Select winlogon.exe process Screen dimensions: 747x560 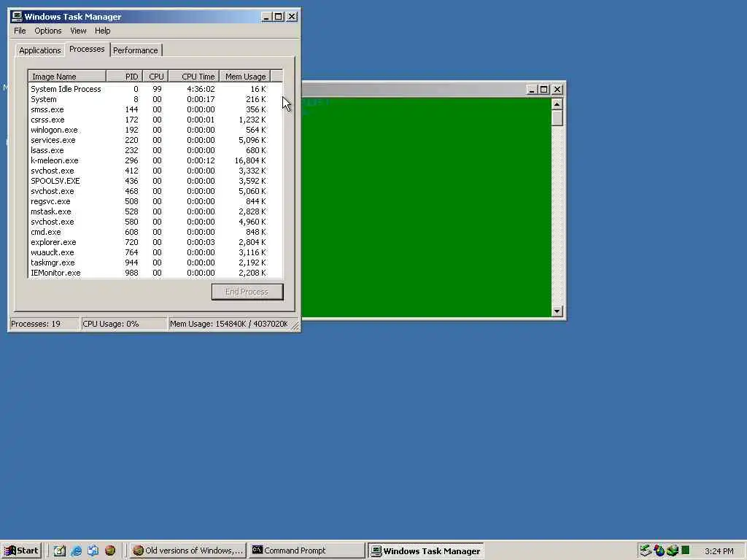pyautogui.click(x=155, y=130)
